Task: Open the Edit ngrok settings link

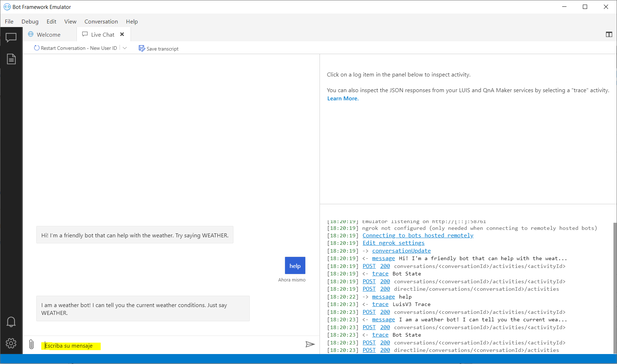Action: click(x=393, y=243)
